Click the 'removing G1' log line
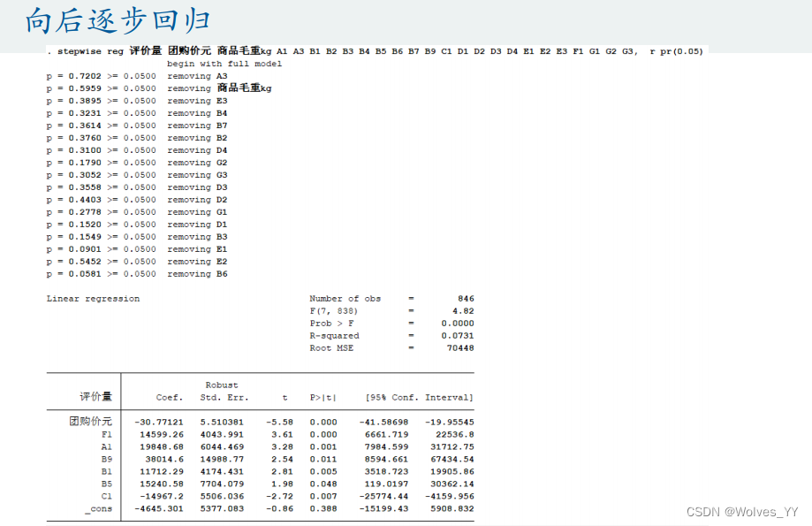The image size is (812, 526). 137,212
